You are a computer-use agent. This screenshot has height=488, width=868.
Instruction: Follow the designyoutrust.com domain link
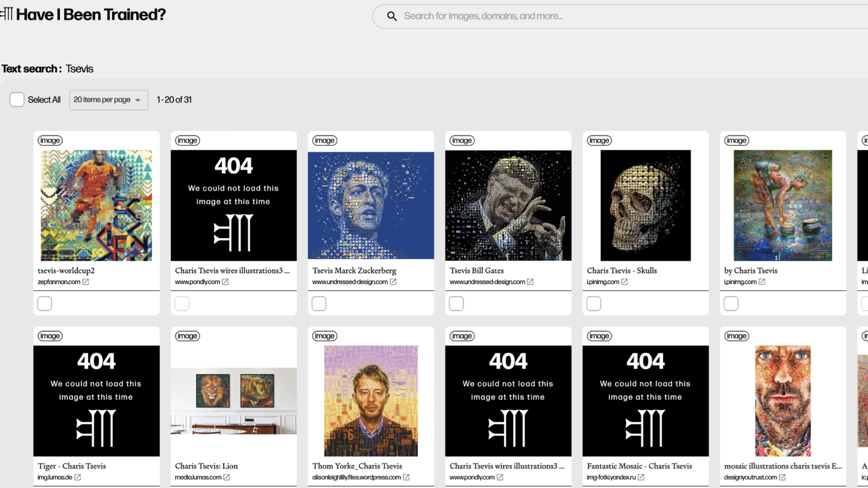coord(751,478)
